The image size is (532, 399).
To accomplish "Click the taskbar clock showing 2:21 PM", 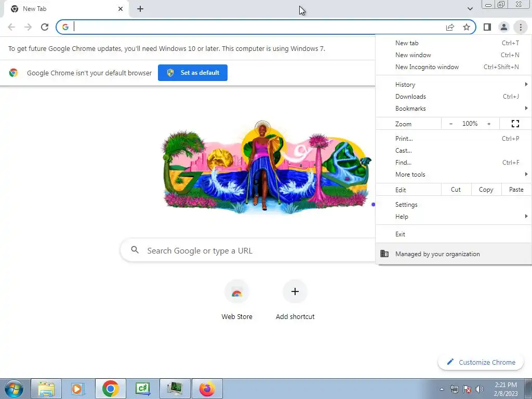I will tap(506, 389).
